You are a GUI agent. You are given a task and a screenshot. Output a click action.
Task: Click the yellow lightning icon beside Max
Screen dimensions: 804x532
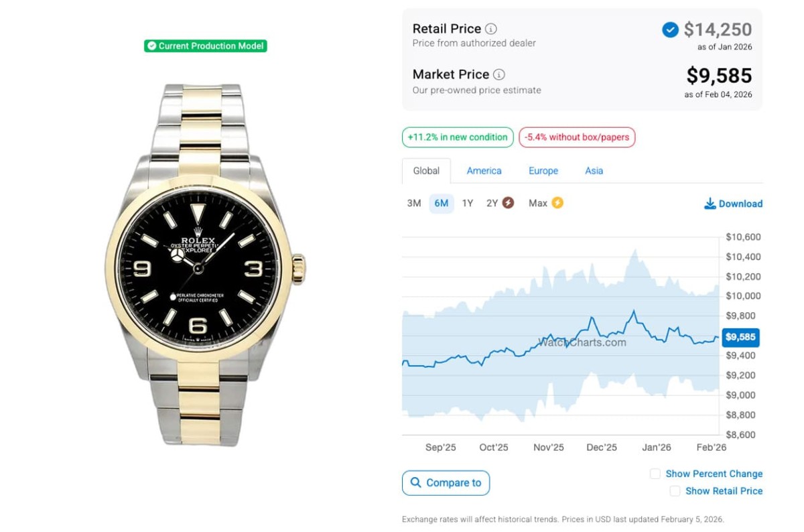[557, 203]
